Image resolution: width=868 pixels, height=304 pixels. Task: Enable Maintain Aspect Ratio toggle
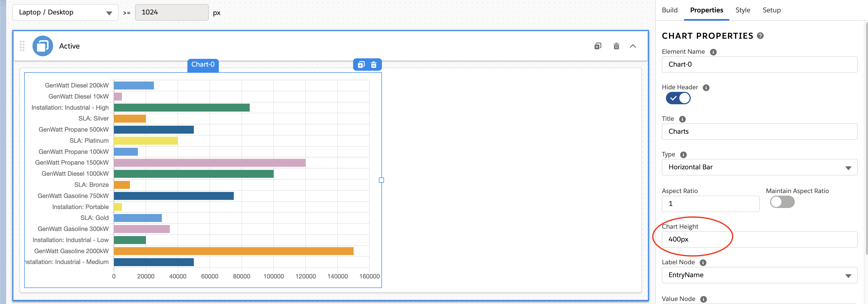coord(782,202)
